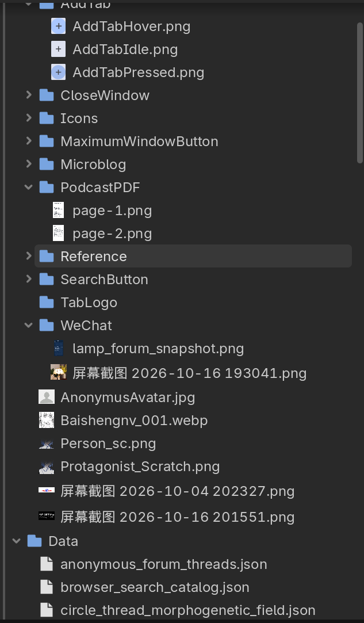Select file name 屏幕截图 2026-10-16 193041.png
Viewport: 364px width, 623px height.
[x=190, y=373]
